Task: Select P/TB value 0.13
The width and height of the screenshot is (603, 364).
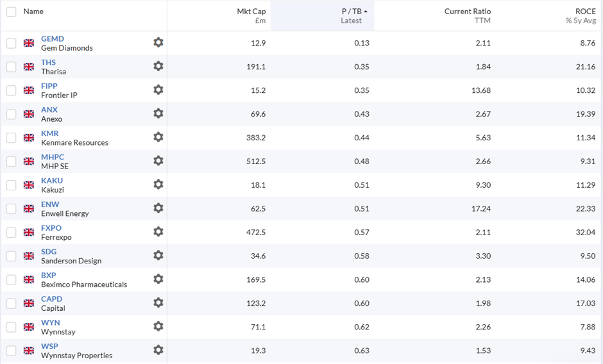Action: point(362,43)
